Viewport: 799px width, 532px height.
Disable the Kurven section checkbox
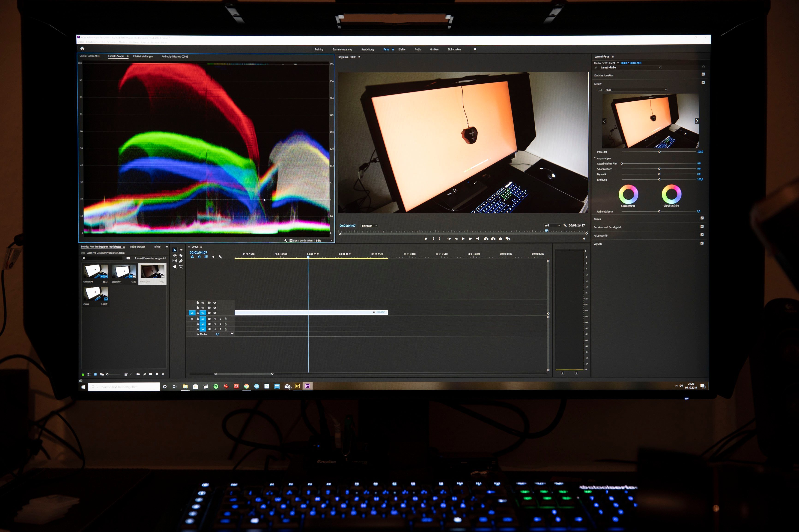point(702,218)
